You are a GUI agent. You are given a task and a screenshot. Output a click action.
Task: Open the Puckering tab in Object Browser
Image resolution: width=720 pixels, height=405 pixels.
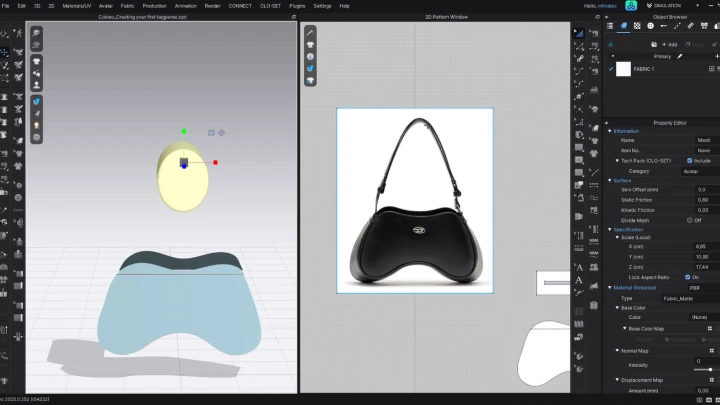691,26
